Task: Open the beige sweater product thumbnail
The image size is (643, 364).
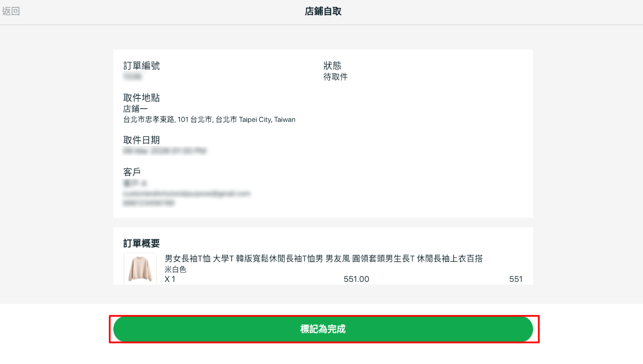Action: coord(140,269)
